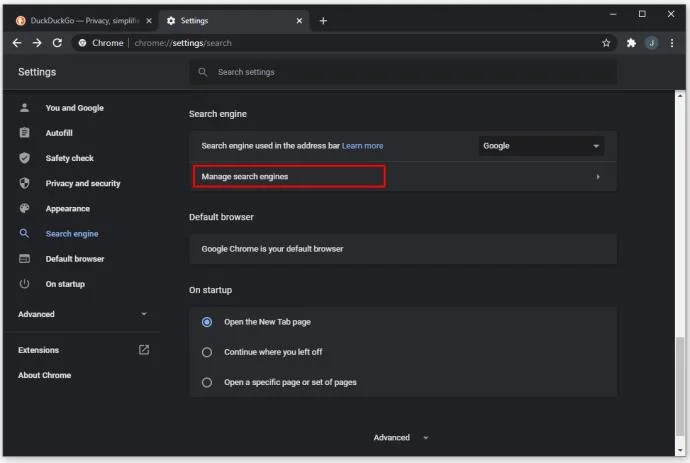Screen dimensions: 690x463
Task: Go back using the browser back arrow
Action: click(x=17, y=43)
